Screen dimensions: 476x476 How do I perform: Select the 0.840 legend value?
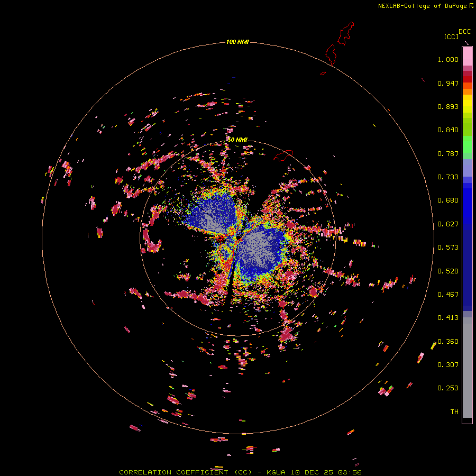448,130
